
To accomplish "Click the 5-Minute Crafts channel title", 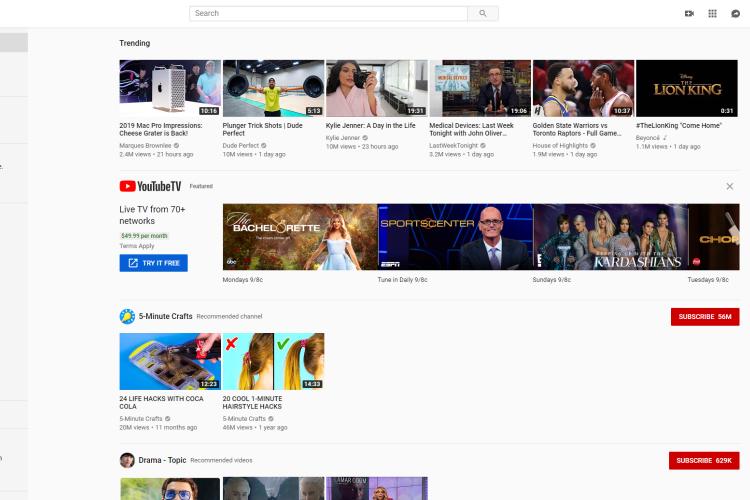I will 165,316.
